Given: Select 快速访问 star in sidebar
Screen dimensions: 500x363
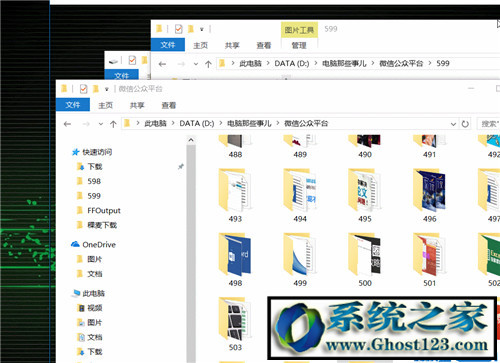Looking at the screenshot, I should click(x=75, y=152).
